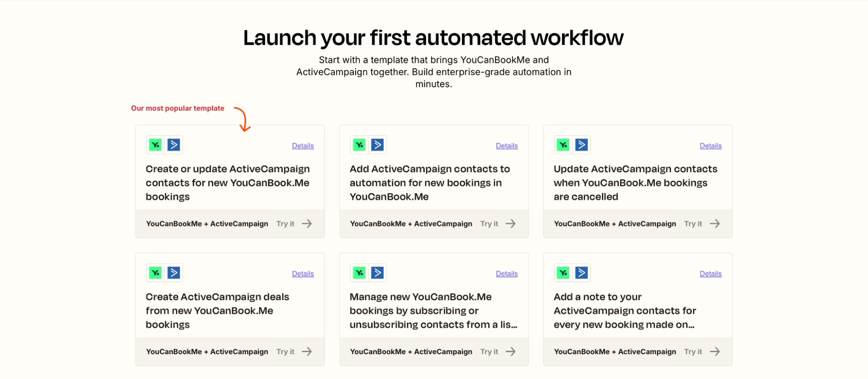The height and width of the screenshot is (379, 868).
Task: Click YouCanBookMe icon on 'Add a note' card
Action: [563, 273]
